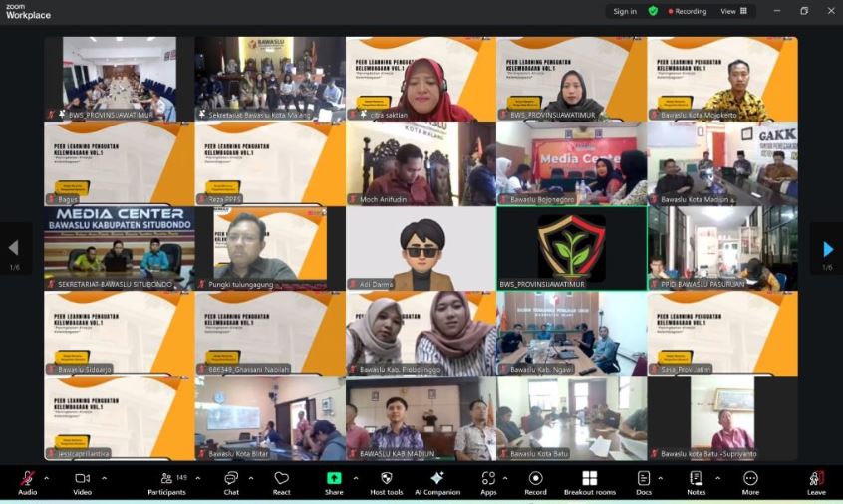Click the Sign in link
Image resolution: width=843 pixels, height=504 pixels.
(625, 11)
